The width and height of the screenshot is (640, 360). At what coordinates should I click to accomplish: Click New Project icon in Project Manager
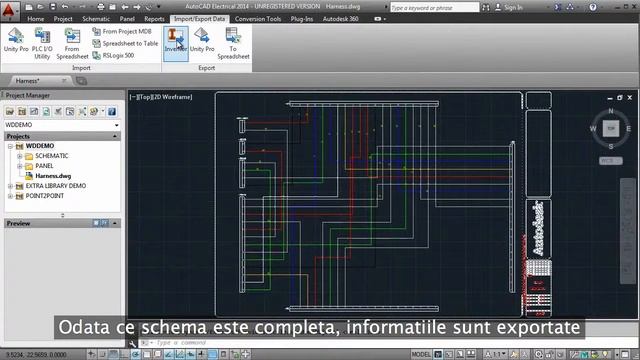tap(22, 111)
